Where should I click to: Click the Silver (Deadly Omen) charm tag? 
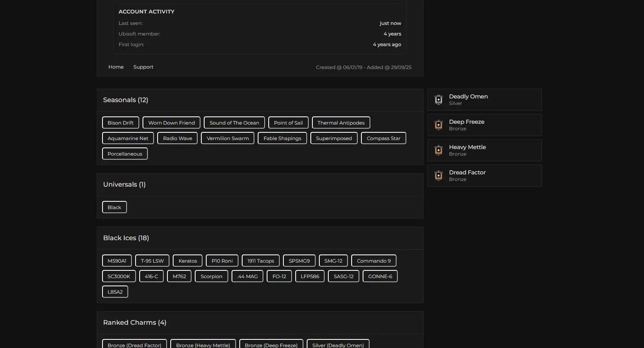[338, 345]
